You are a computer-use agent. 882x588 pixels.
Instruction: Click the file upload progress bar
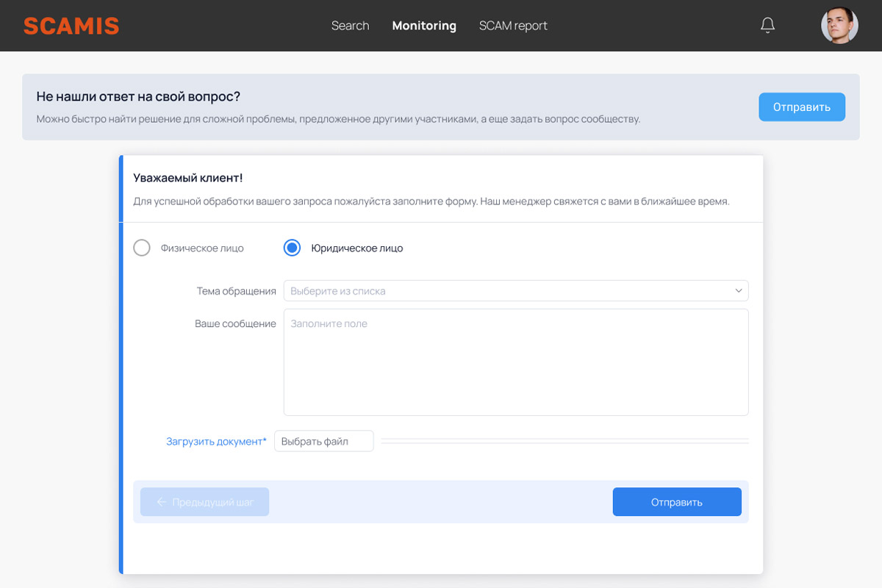click(x=564, y=441)
